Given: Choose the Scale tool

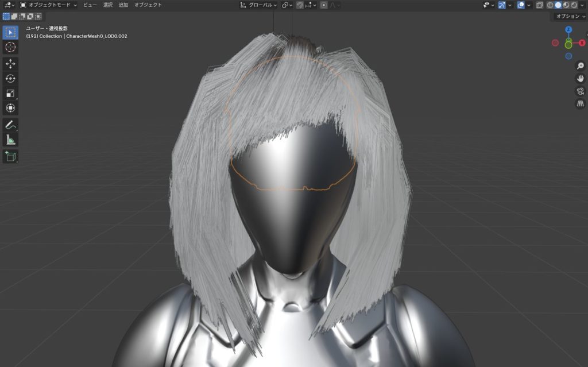Looking at the screenshot, I should point(10,94).
